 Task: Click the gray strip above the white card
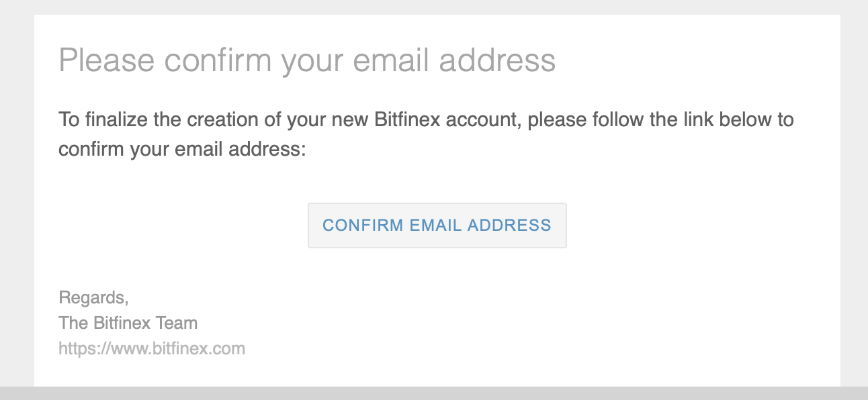pyautogui.click(x=434, y=7)
